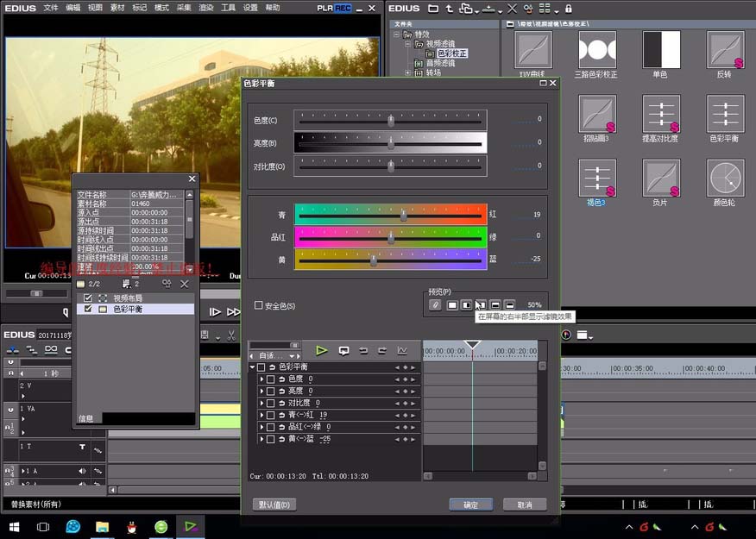Expand the 转场 tree node
Image resolution: width=756 pixels, height=539 pixels.
click(x=408, y=72)
